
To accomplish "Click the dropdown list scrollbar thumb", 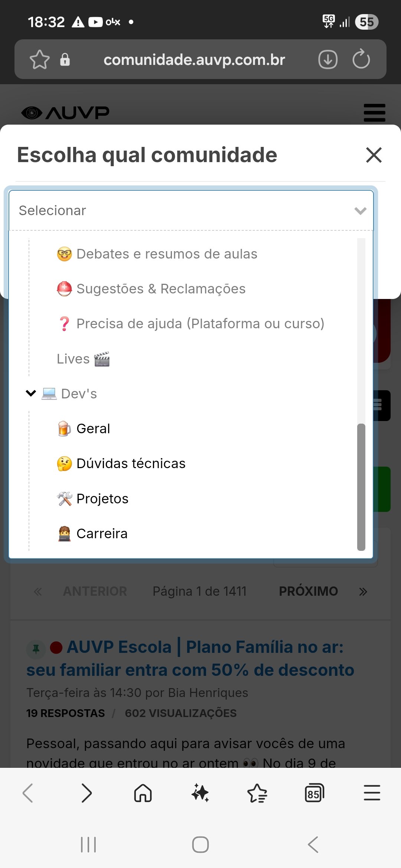I will [361, 487].
